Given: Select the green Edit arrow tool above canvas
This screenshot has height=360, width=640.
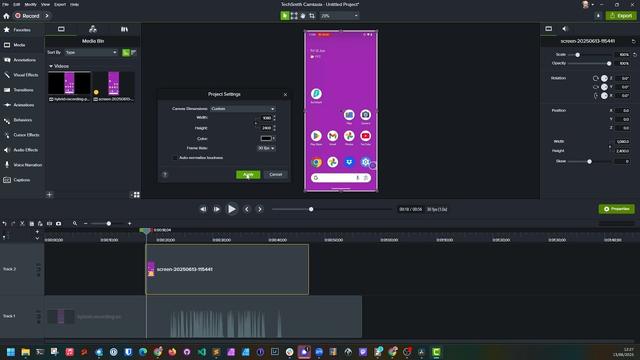Looking at the screenshot, I should (285, 16).
